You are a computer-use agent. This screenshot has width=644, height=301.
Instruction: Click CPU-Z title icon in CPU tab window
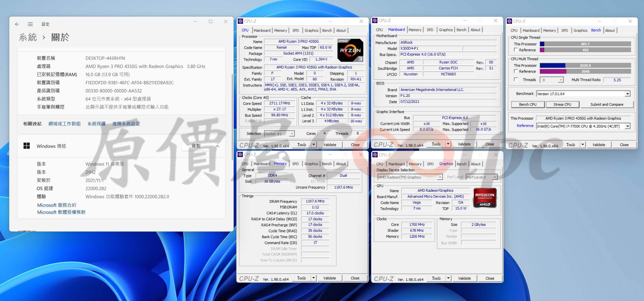tap(240, 21)
